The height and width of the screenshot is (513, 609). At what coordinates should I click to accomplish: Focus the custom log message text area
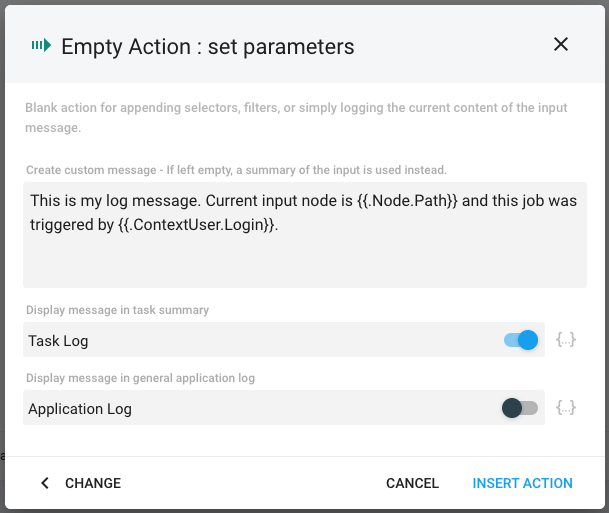click(304, 235)
